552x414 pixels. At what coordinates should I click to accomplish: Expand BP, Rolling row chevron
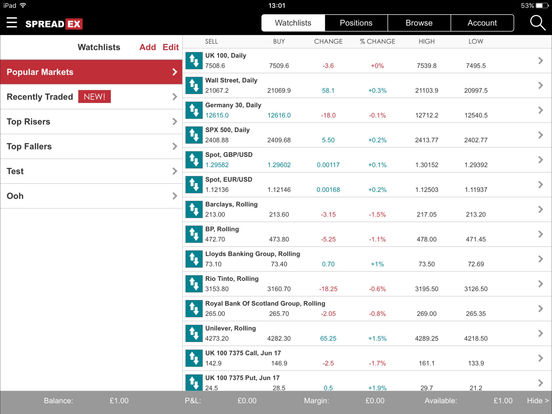click(x=540, y=234)
